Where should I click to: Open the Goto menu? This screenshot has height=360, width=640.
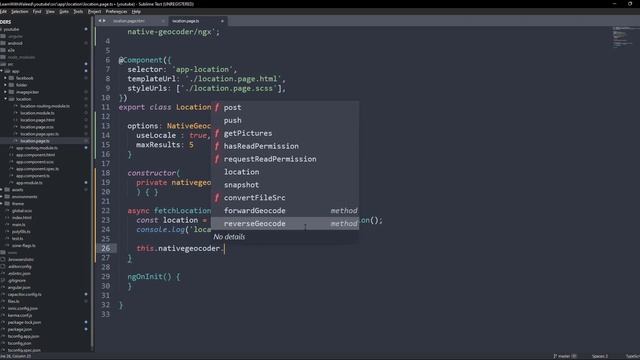64,12
